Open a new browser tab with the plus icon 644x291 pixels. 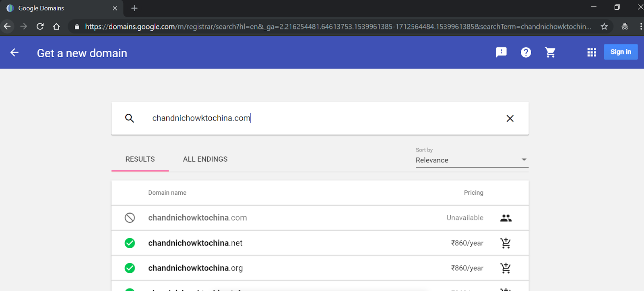click(x=134, y=8)
